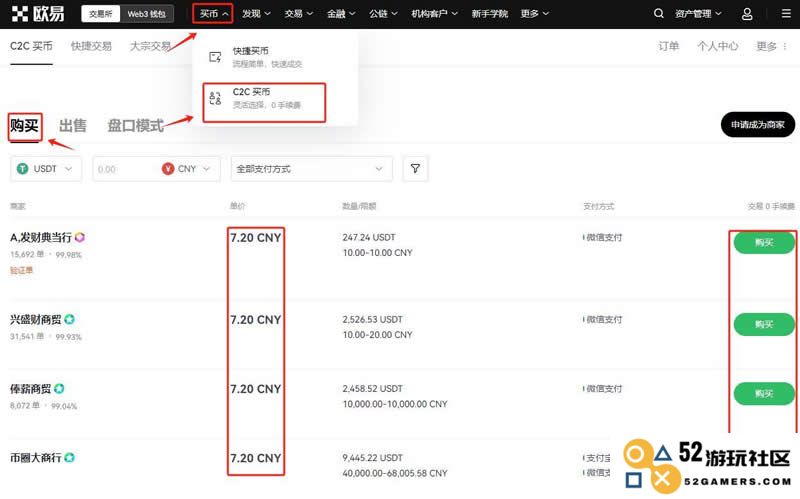
Task: Open the CNY currency selector dropdown
Action: click(187, 169)
